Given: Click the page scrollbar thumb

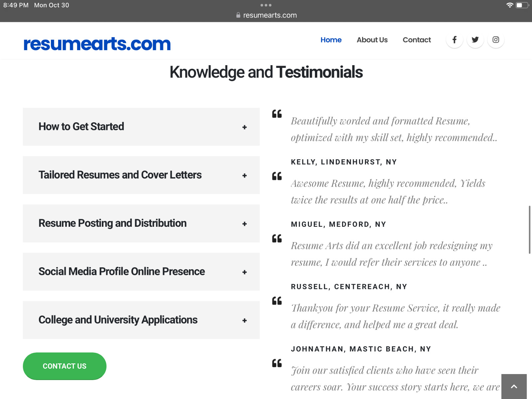Looking at the screenshot, I should click(x=529, y=230).
